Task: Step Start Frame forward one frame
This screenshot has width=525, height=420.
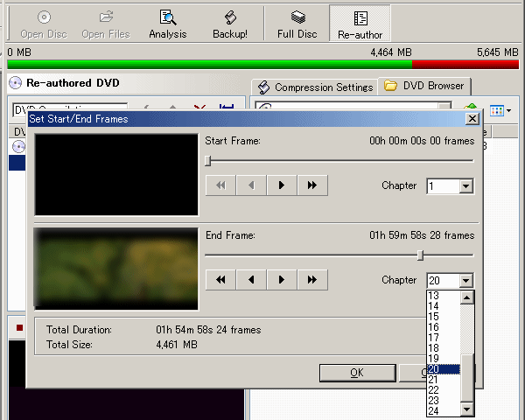Action: [x=281, y=185]
